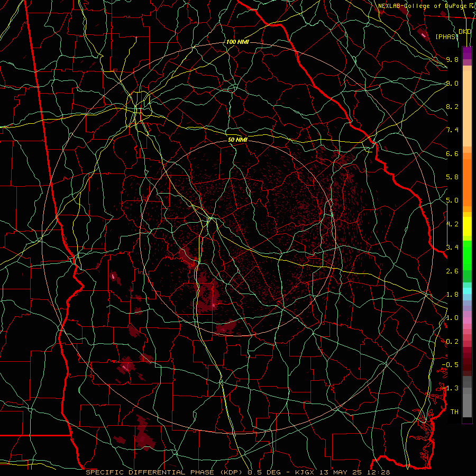Click the 100 NMI range ring label
The height and width of the screenshot is (476, 476).
[237, 42]
